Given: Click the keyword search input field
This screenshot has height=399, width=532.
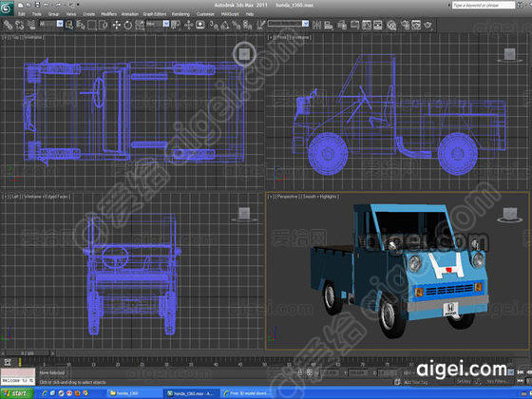Looking at the screenshot, I should point(484,5).
